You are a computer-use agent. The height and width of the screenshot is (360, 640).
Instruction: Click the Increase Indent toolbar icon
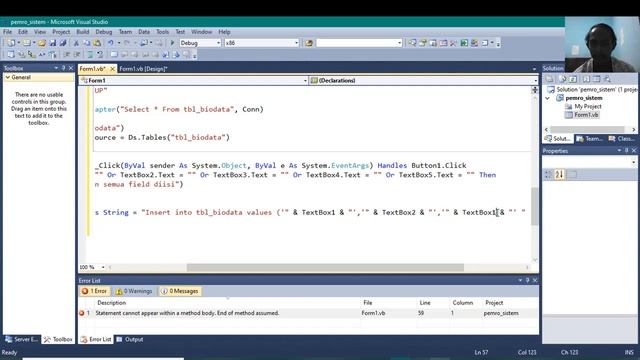click(x=76, y=54)
